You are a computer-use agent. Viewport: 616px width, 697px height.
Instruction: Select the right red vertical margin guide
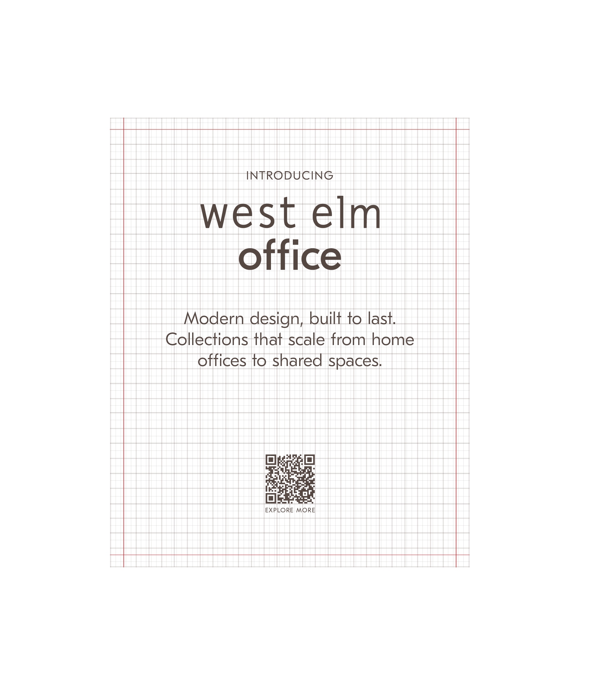coord(456,341)
